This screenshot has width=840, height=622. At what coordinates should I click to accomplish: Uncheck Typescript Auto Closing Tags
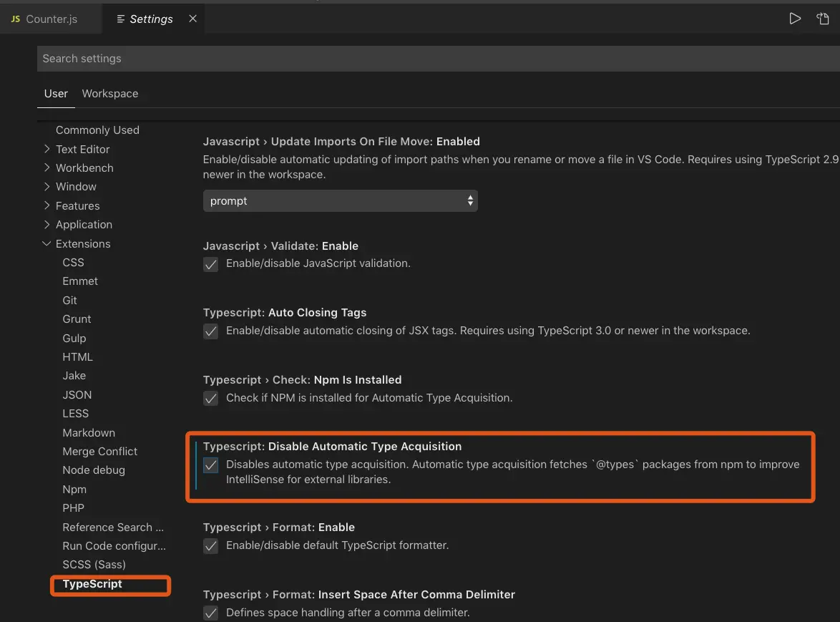point(210,331)
